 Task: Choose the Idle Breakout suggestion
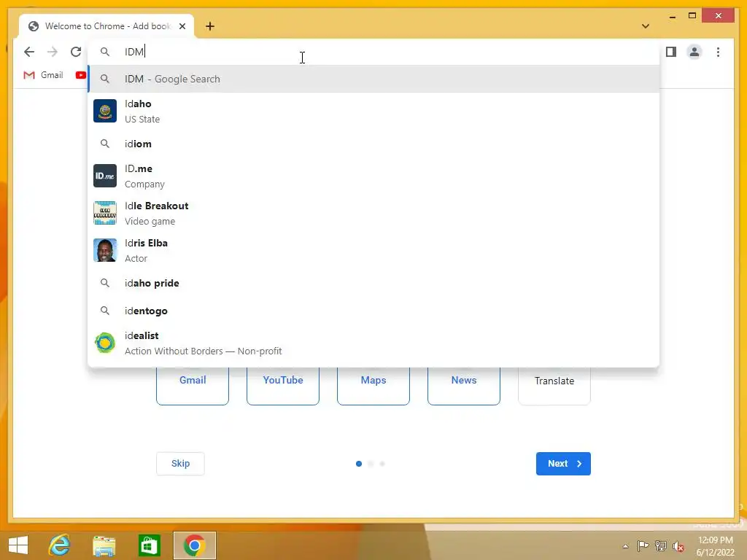click(374, 213)
